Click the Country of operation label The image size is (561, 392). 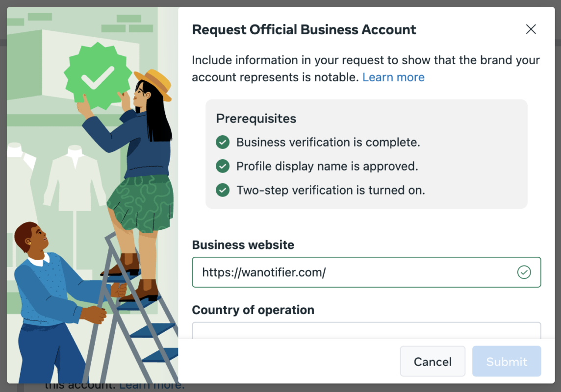[x=253, y=310]
